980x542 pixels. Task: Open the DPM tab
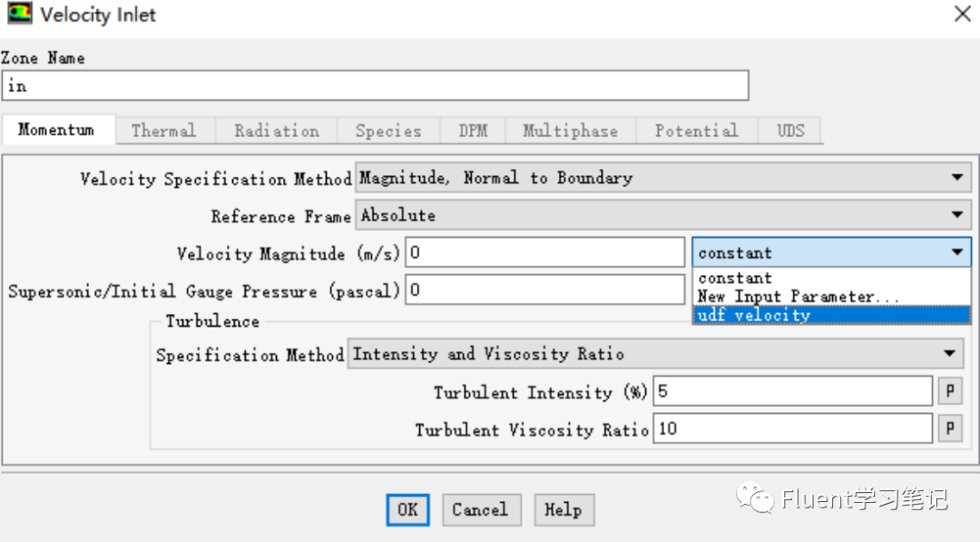473,130
